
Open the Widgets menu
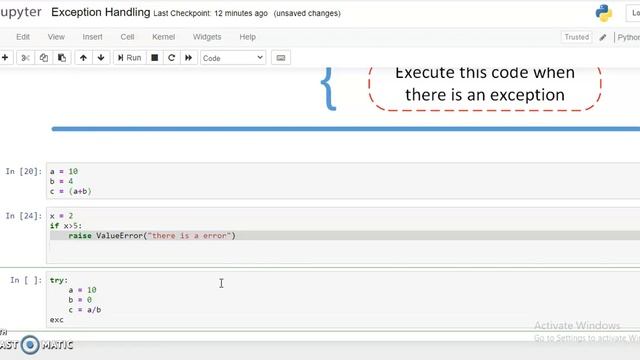pos(207,37)
